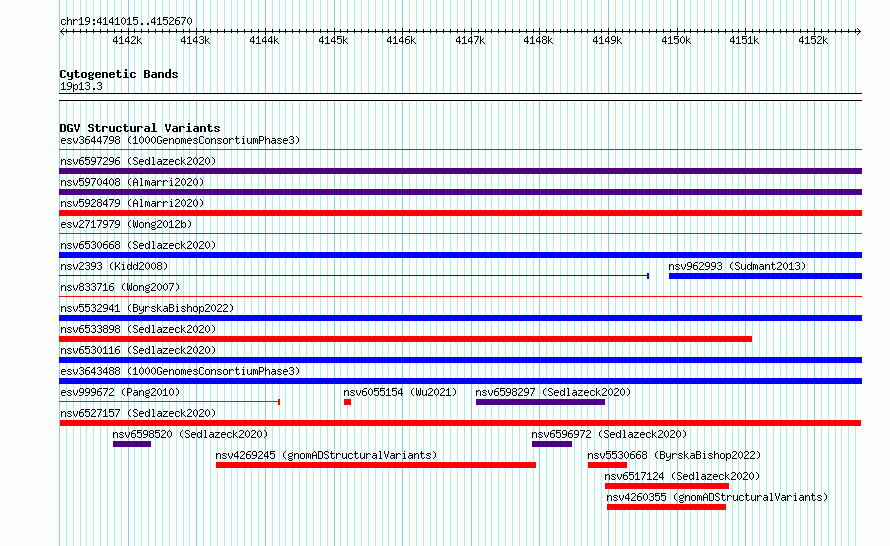Select nsv833716 (Wong2007) variant label

(120, 287)
